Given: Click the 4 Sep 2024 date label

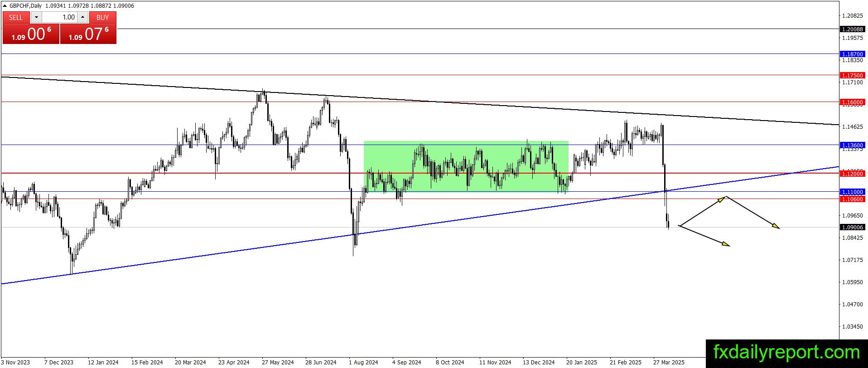Looking at the screenshot, I should (407, 363).
